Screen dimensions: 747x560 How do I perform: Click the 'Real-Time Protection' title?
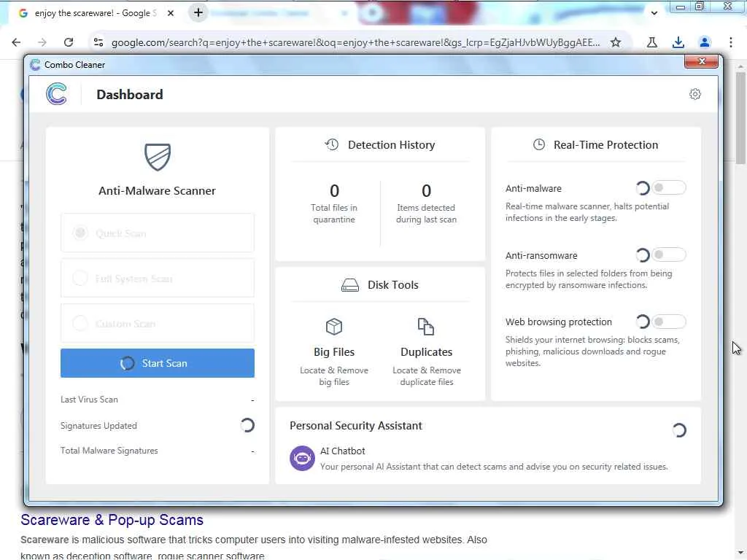605,145
